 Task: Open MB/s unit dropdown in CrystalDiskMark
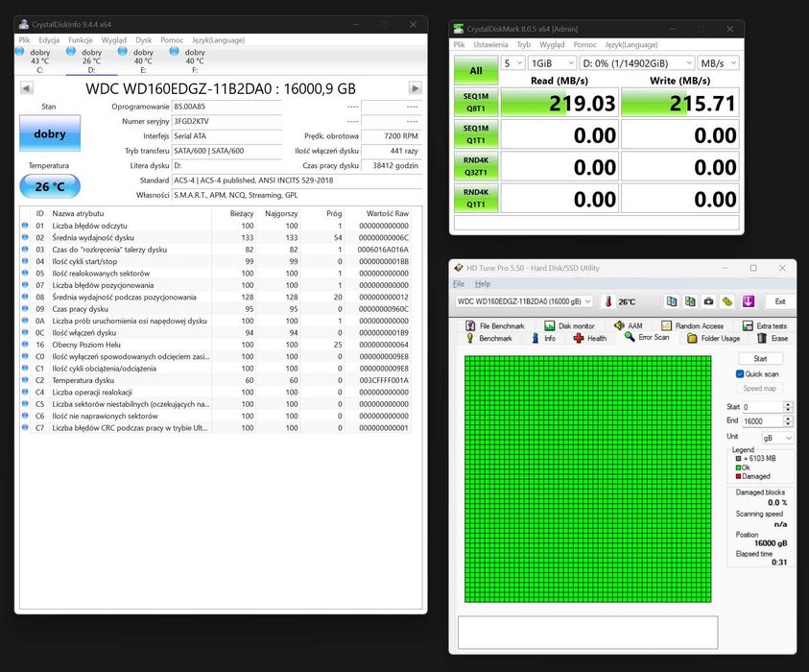click(x=718, y=63)
